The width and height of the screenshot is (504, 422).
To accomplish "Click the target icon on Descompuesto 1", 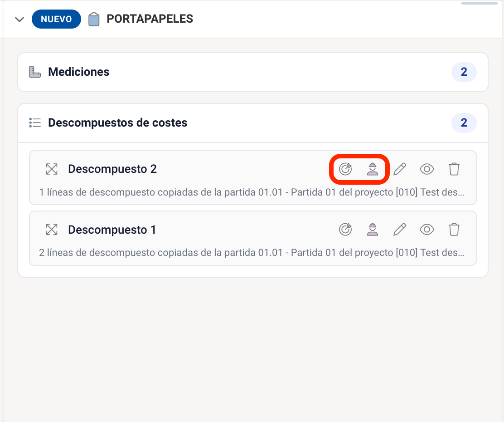I will tap(345, 230).
